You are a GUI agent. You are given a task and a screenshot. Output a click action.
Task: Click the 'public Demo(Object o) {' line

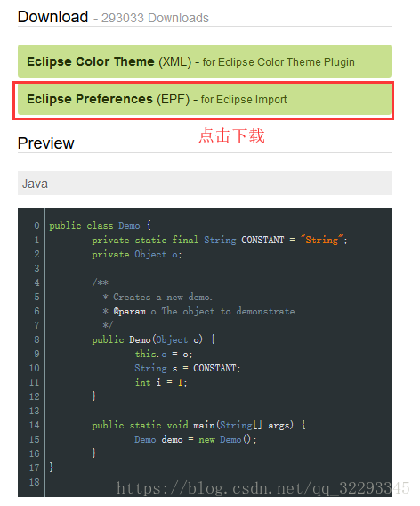(x=153, y=339)
